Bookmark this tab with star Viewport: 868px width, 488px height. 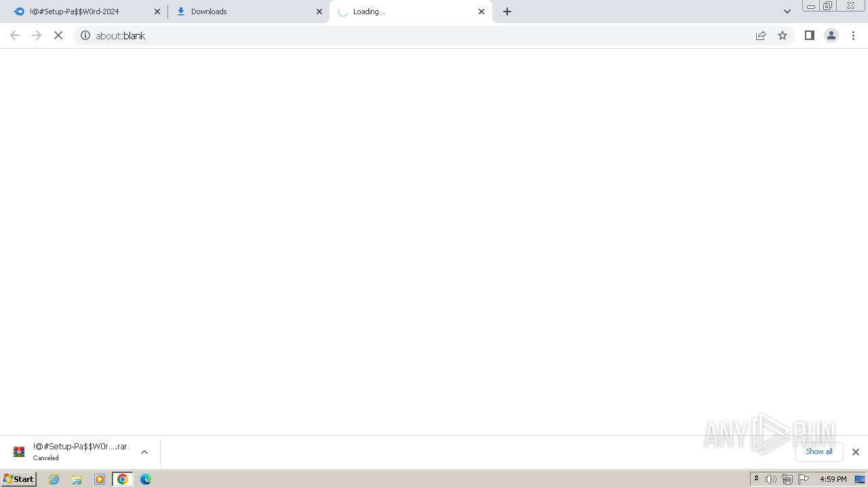point(783,35)
